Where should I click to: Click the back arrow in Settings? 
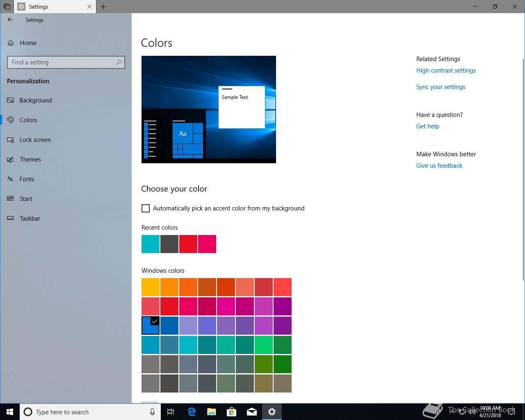[x=10, y=20]
